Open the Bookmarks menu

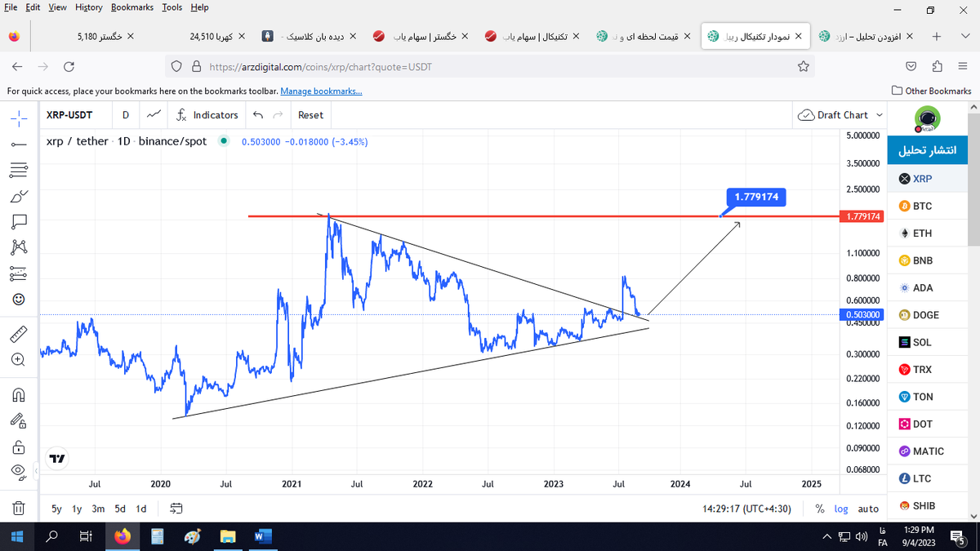pos(131,7)
